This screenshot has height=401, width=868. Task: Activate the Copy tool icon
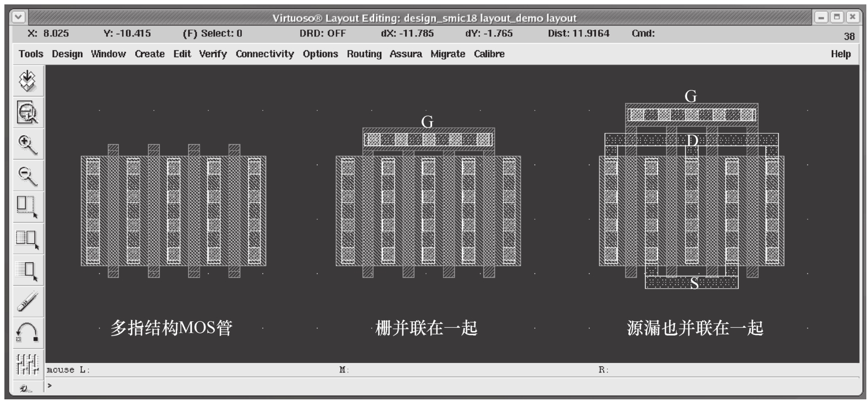tap(27, 239)
